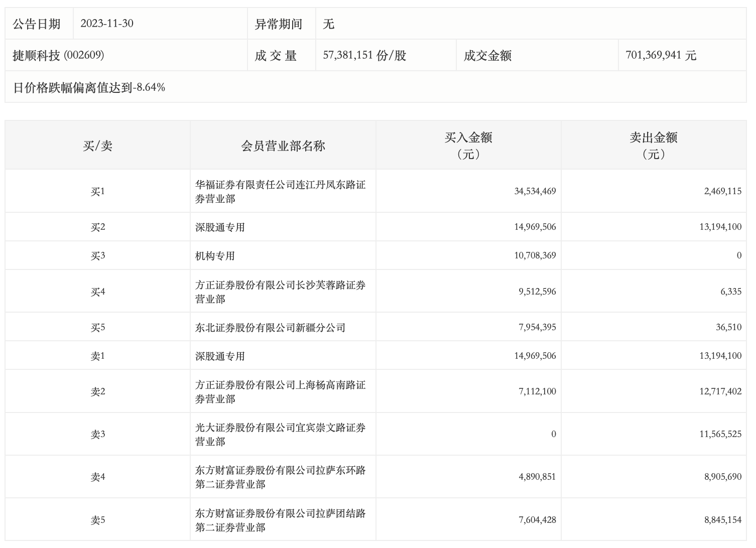Click the 买入金额 column header

(468, 146)
